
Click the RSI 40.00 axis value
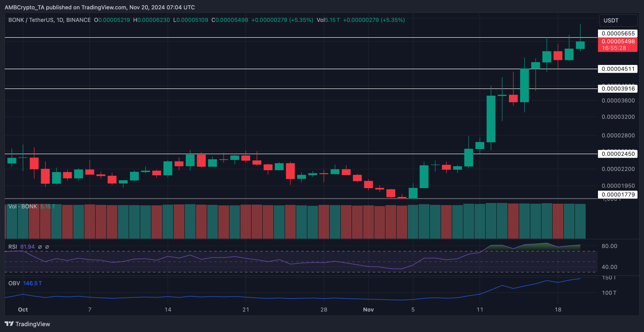click(x=609, y=267)
